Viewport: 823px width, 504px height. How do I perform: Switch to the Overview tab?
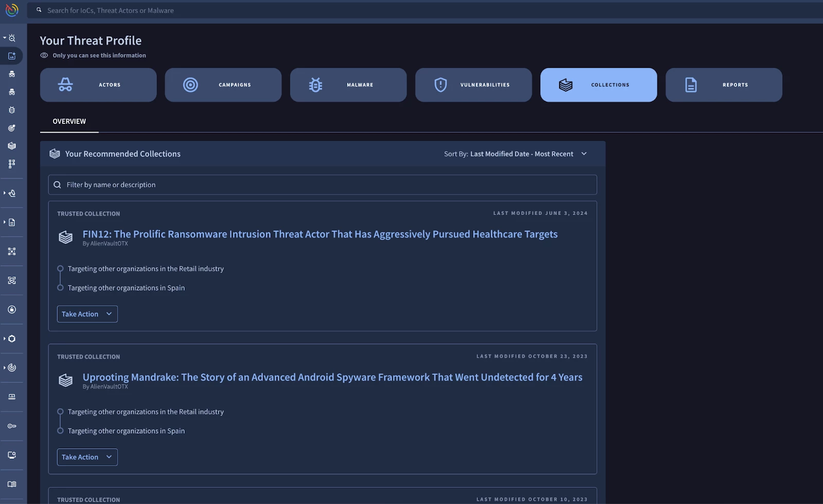[x=69, y=121]
